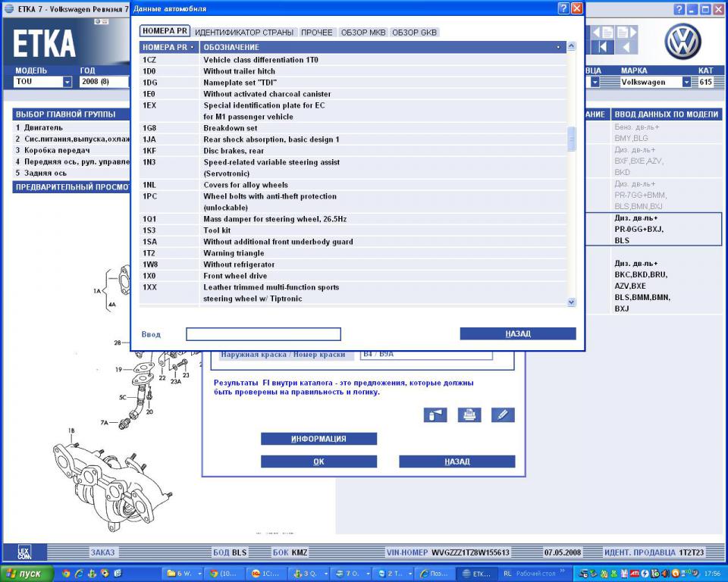Click the БОД BLS engine code in status bar
The image size is (728, 582).
point(230,552)
